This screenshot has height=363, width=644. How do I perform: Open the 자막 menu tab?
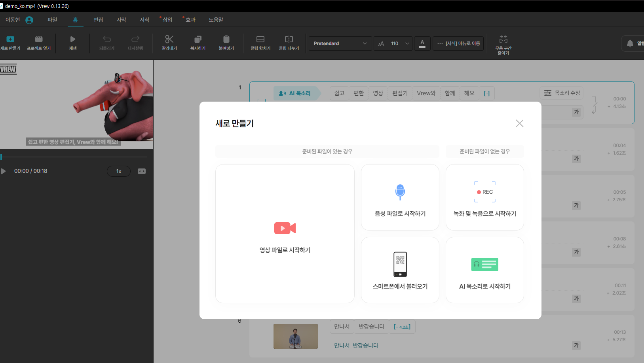pos(121,20)
